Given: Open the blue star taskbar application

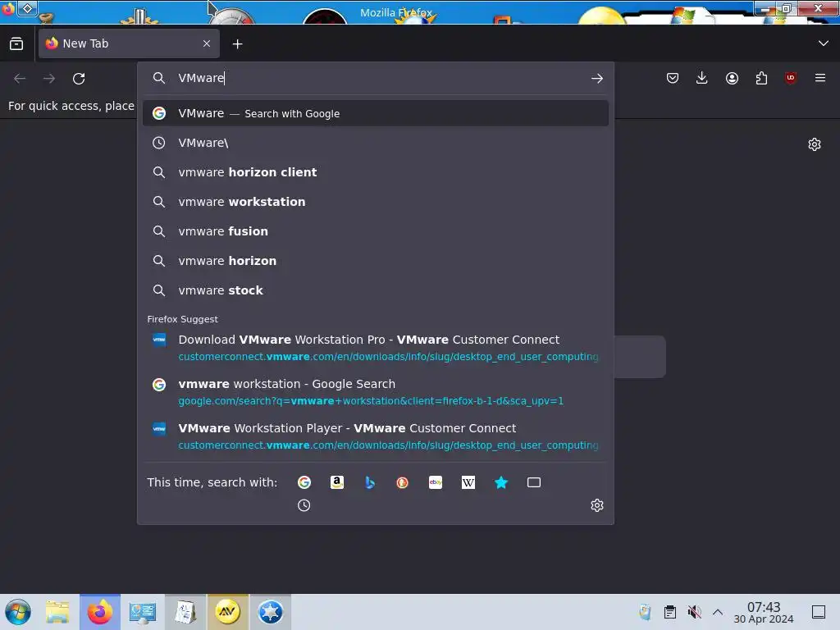Looking at the screenshot, I should pyautogui.click(x=271, y=612).
